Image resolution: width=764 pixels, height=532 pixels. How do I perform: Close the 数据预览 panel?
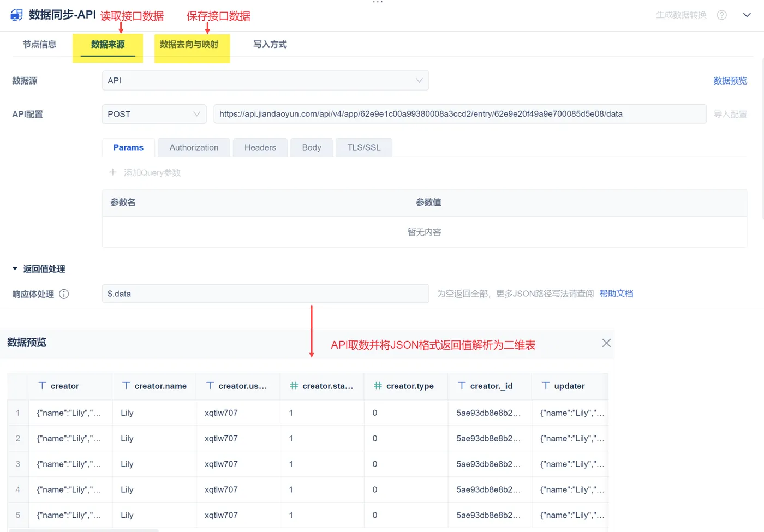pyautogui.click(x=606, y=343)
